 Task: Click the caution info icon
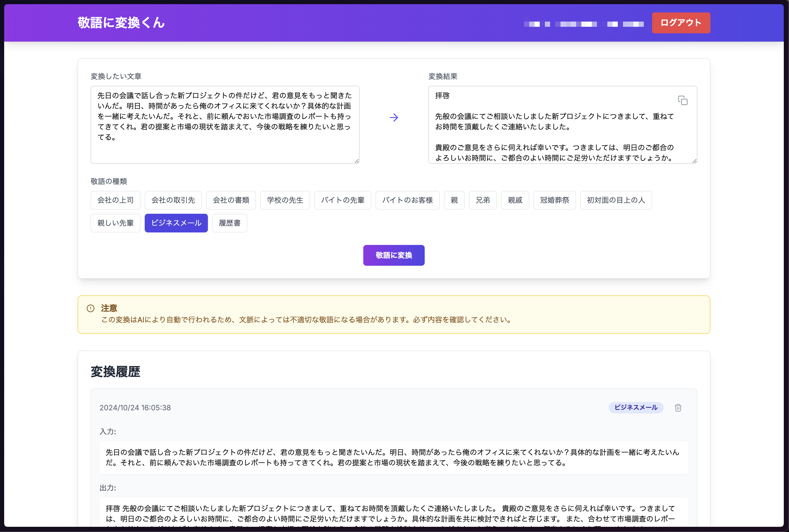click(91, 308)
